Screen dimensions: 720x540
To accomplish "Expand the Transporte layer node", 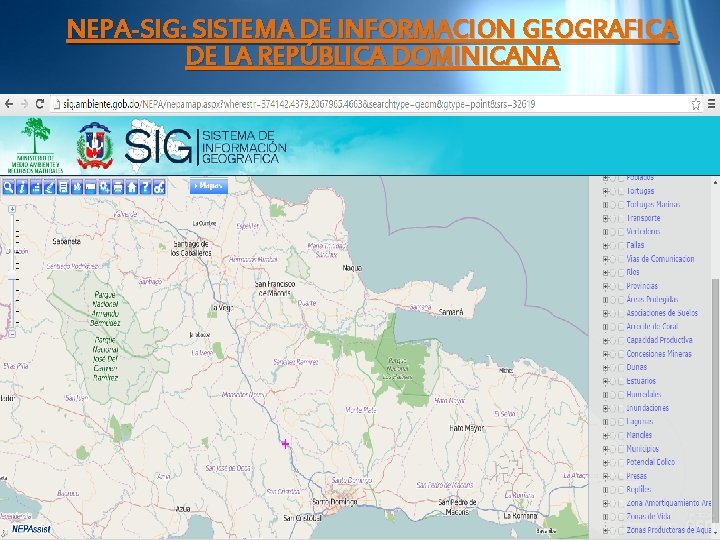I will point(605,219).
